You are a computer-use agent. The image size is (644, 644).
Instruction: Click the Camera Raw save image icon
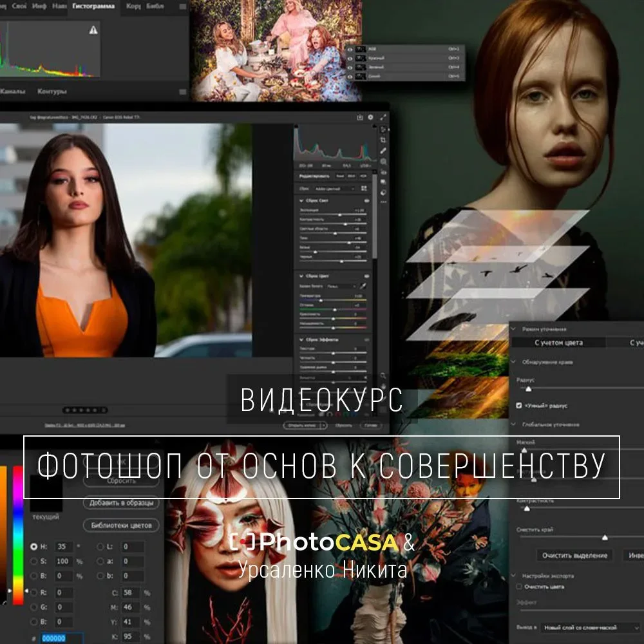360,117
